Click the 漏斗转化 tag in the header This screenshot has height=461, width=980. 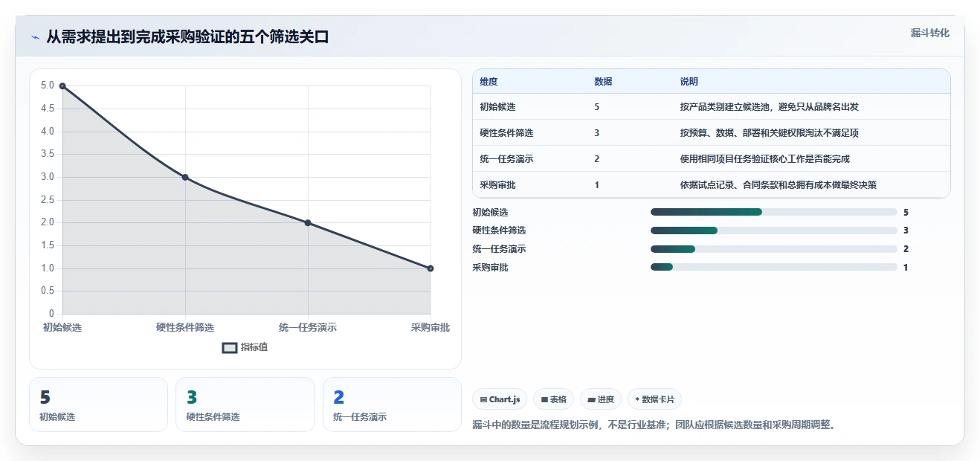(x=929, y=33)
